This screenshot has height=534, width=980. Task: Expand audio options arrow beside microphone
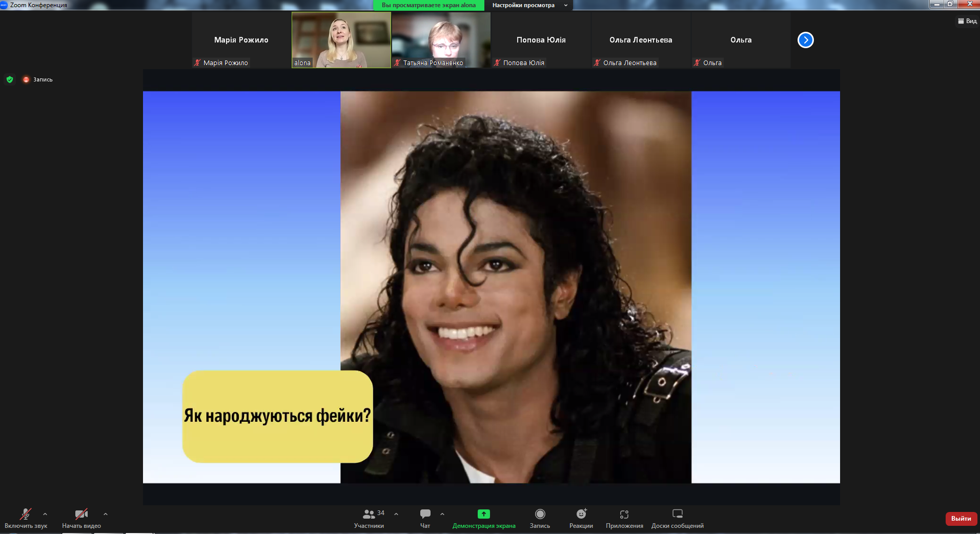[x=45, y=514]
